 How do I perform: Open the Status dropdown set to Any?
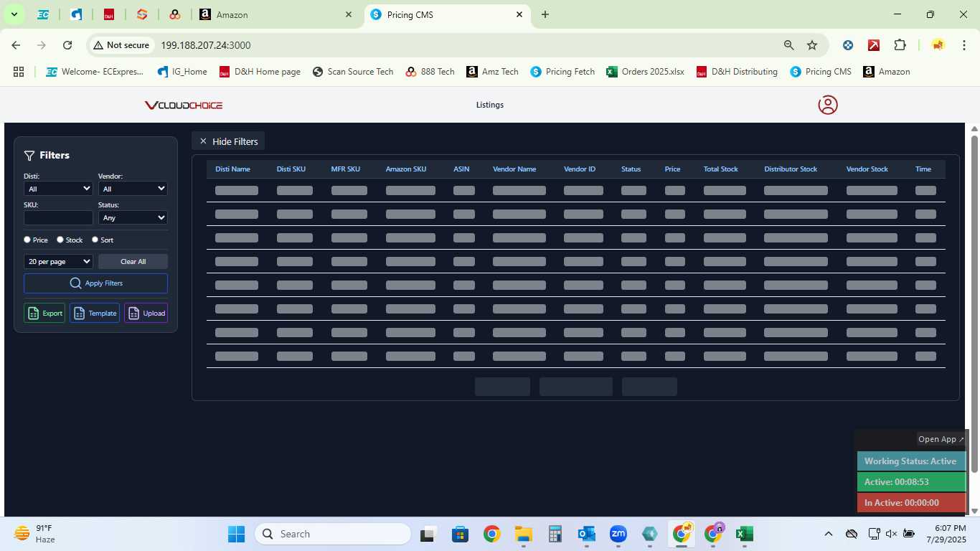(x=133, y=217)
